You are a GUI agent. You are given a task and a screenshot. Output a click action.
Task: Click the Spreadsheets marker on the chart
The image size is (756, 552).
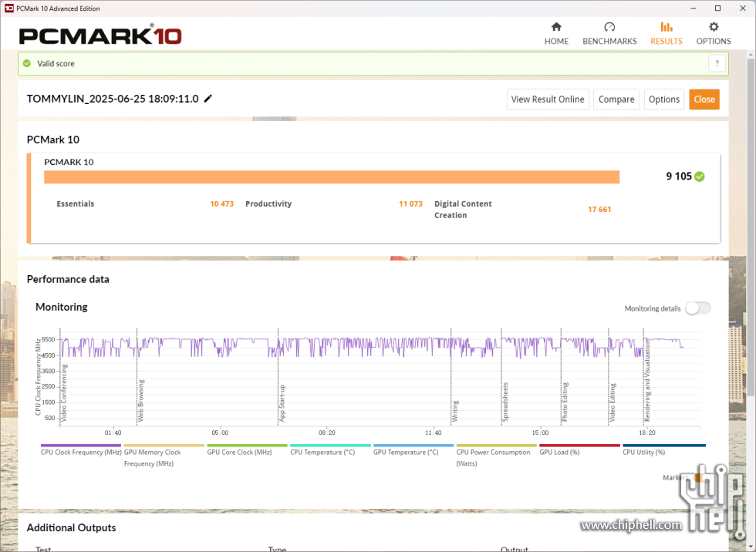505,402
